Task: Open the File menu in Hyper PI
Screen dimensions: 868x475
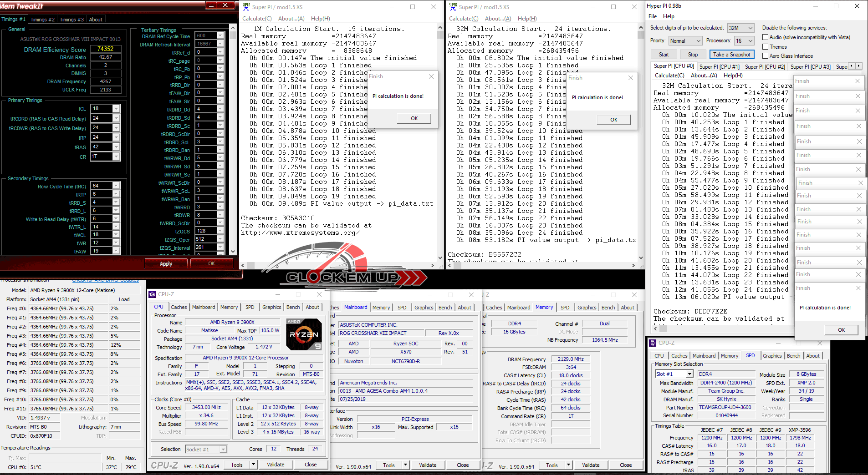Action: [x=653, y=16]
